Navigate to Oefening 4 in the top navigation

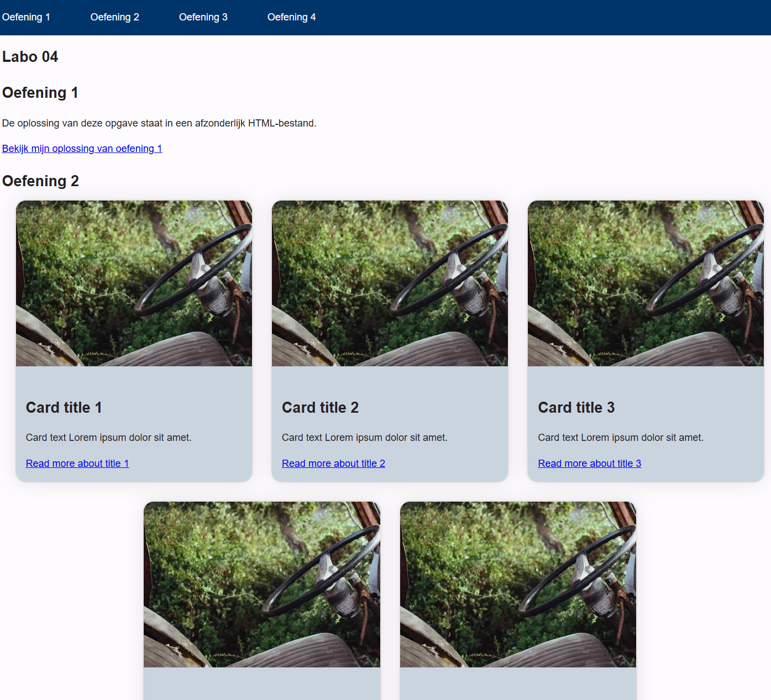(x=291, y=17)
